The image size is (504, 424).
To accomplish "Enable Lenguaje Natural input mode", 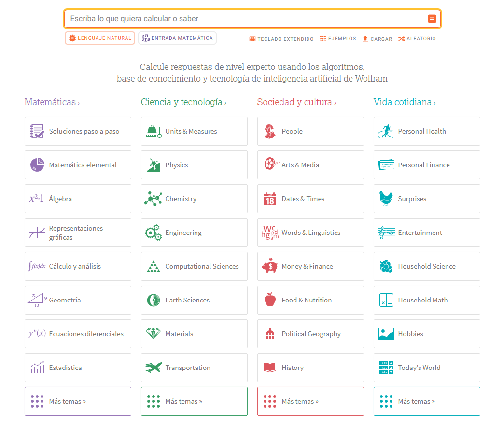I will click(100, 38).
